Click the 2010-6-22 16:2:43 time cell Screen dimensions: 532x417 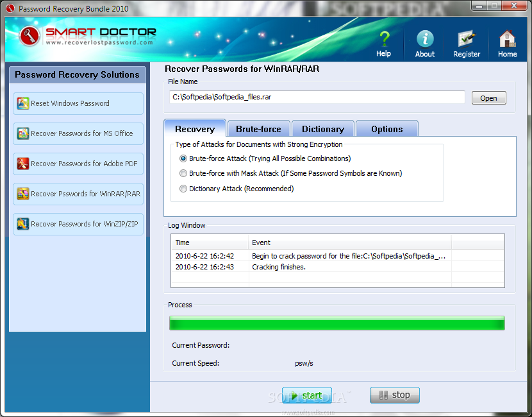click(x=204, y=267)
